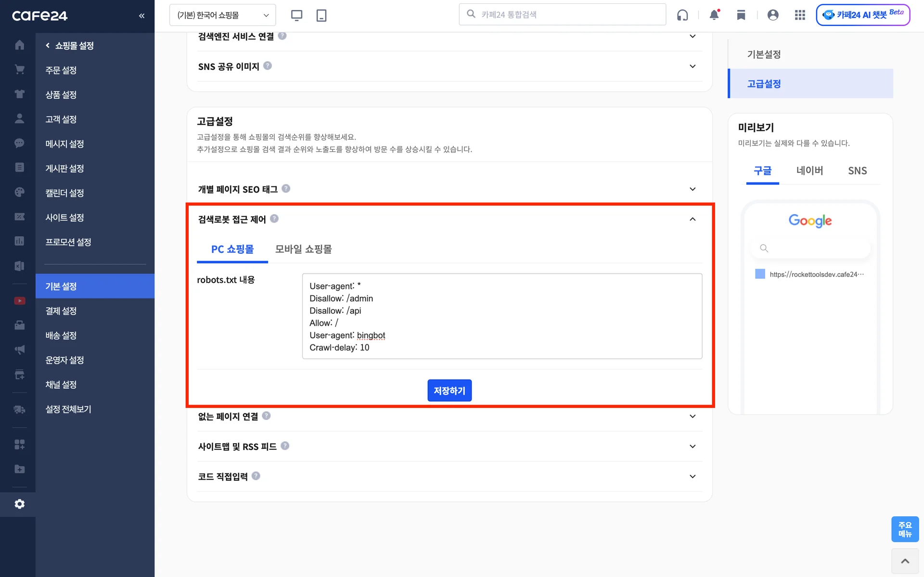The width and height of the screenshot is (924, 577).
Task: Select the YouTube channel icon in the sidebar
Action: 19,301
